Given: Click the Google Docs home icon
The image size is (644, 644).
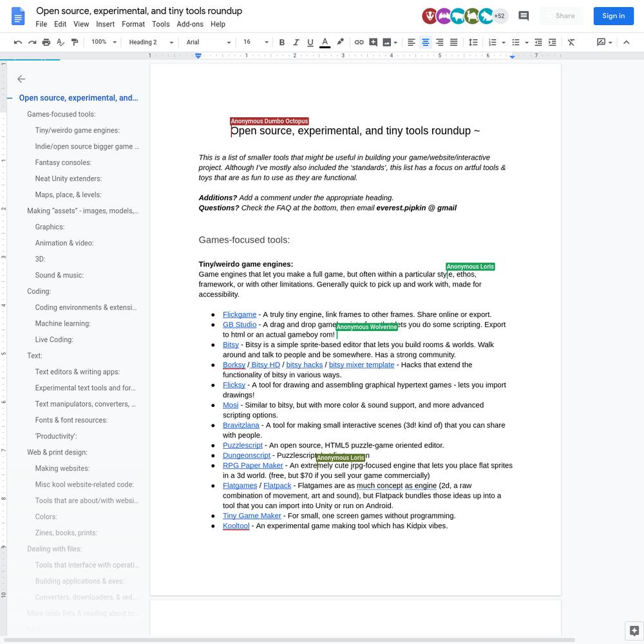Looking at the screenshot, I should pos(18,17).
